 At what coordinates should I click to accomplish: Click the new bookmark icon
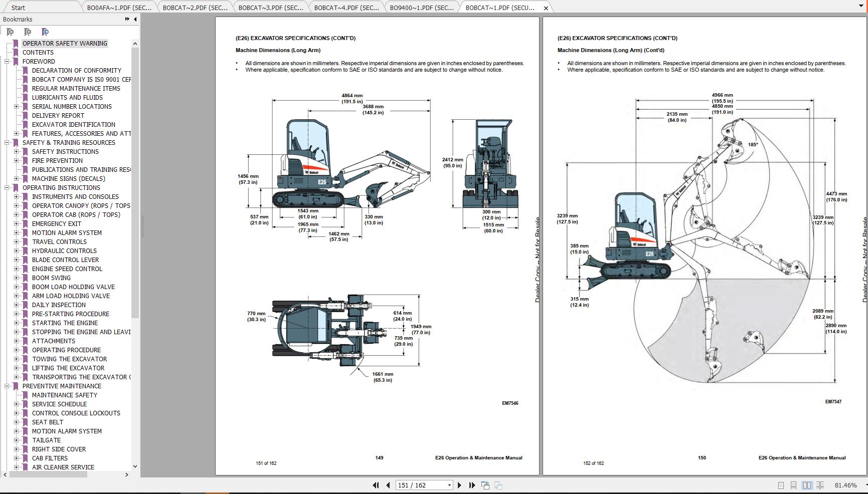tap(28, 32)
